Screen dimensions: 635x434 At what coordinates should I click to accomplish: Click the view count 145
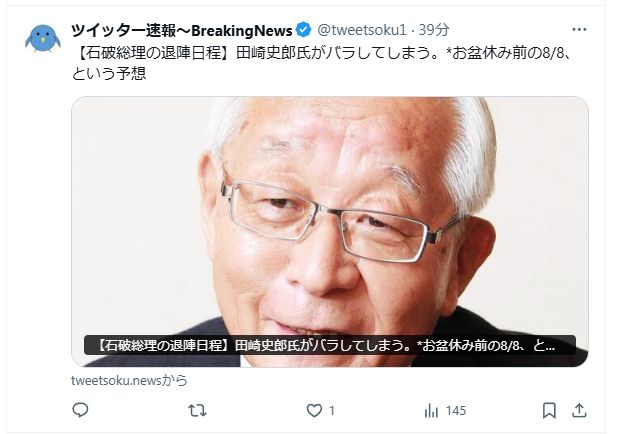point(456,411)
